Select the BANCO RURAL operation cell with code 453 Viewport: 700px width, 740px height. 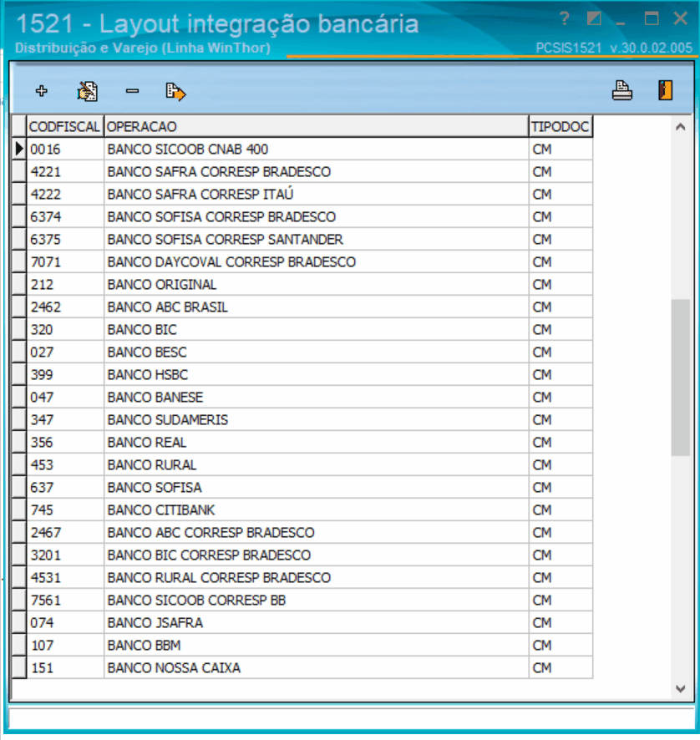point(317,465)
